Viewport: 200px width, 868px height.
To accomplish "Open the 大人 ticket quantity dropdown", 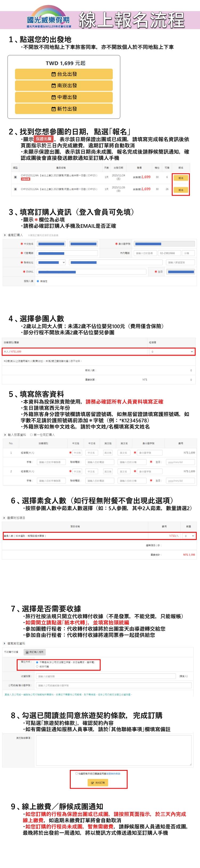I will [x=172, y=351].
